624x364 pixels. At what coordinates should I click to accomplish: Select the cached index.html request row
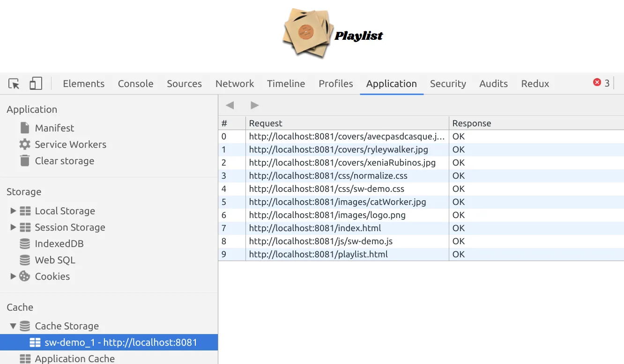click(x=315, y=228)
